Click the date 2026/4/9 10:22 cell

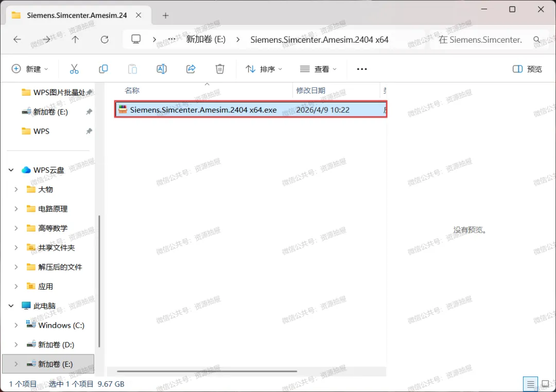click(323, 110)
